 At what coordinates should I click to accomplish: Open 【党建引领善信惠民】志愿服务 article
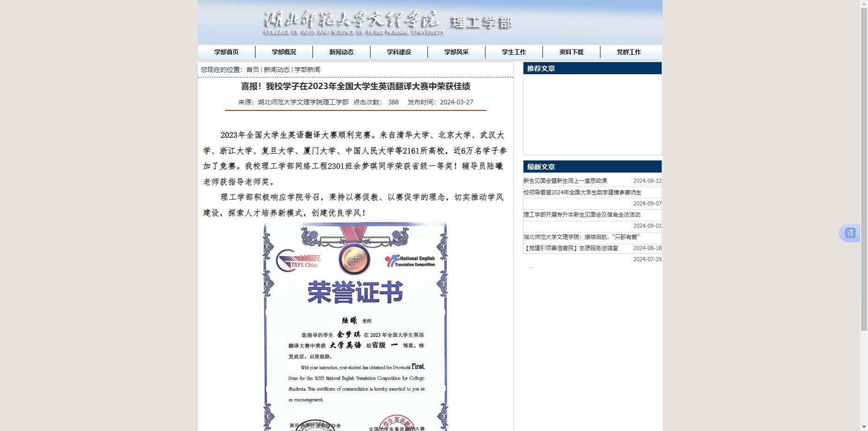pyautogui.click(x=570, y=248)
